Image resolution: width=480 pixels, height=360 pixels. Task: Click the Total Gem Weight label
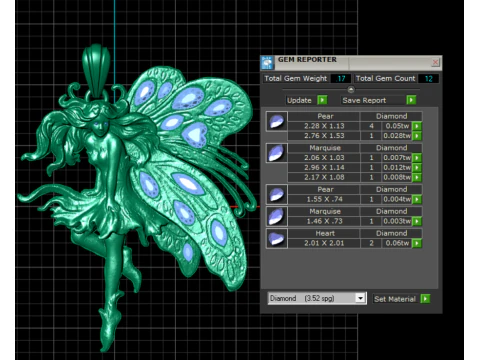click(x=296, y=79)
